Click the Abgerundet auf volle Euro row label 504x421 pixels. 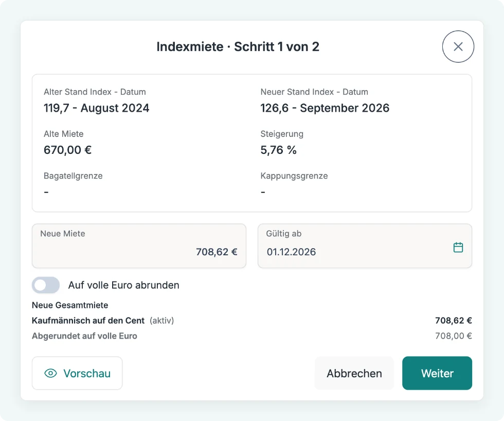tap(84, 336)
